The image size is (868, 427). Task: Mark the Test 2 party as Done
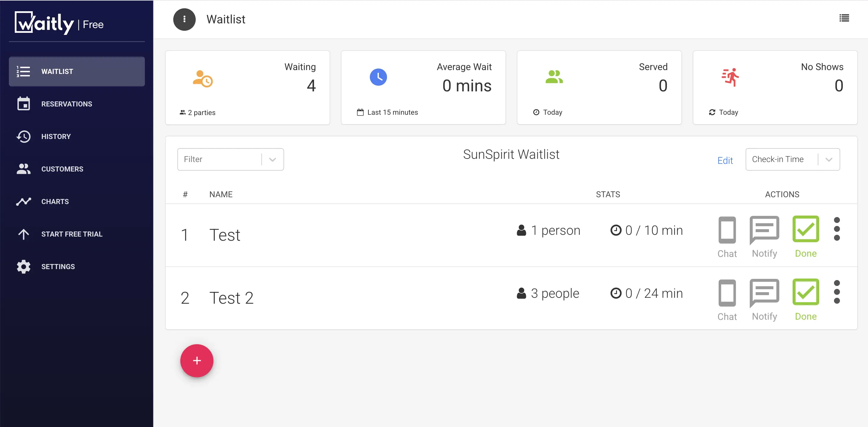coord(806,300)
